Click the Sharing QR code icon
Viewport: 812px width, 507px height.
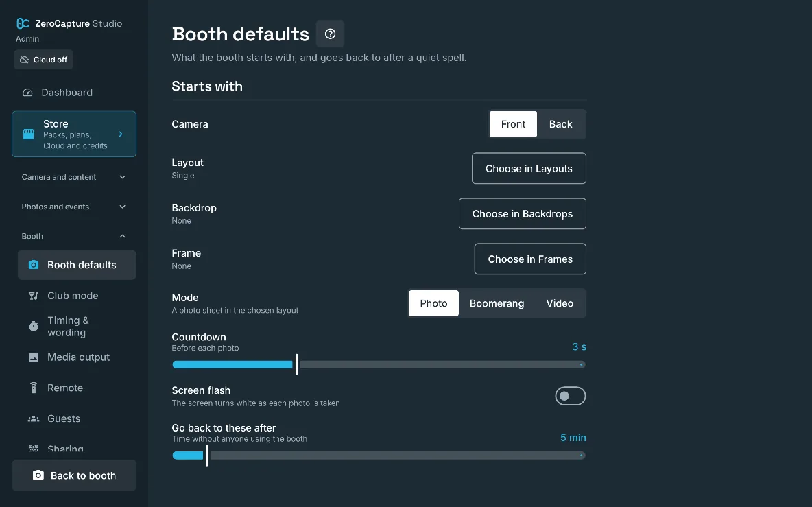click(34, 448)
